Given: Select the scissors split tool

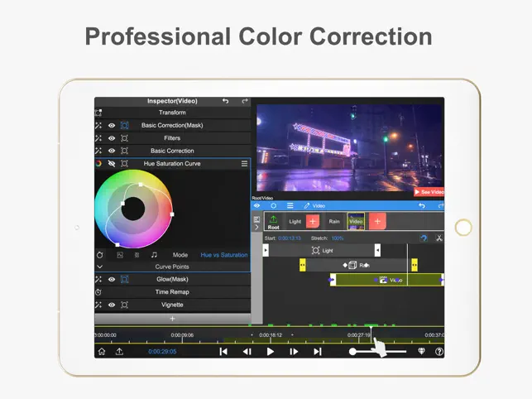Looking at the screenshot, I should 439,238.
